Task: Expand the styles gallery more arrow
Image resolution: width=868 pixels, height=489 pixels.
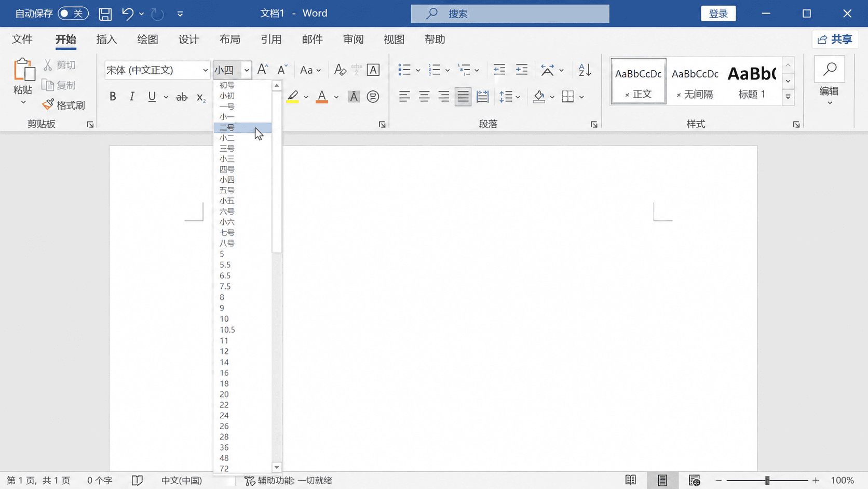Action: pos(788,97)
